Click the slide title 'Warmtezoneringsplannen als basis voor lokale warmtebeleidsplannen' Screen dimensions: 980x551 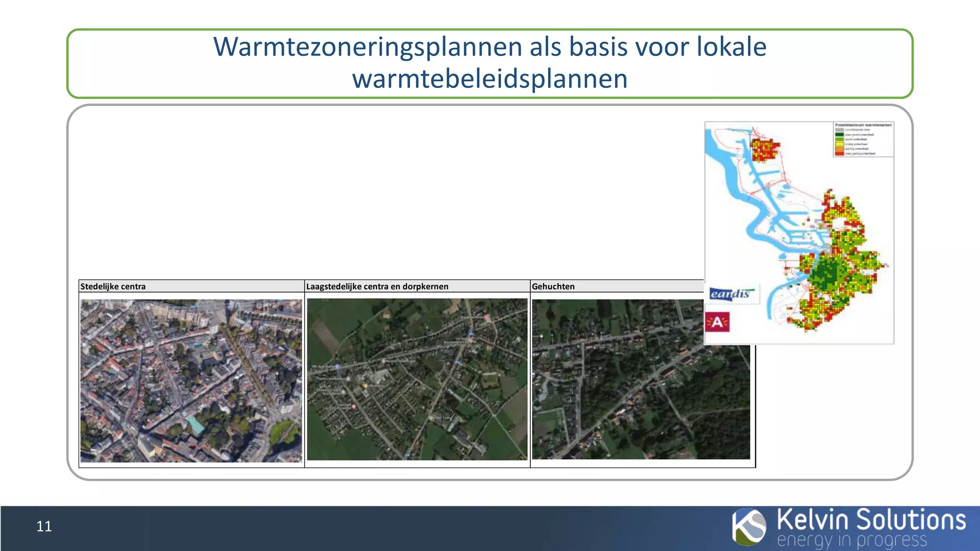[490, 62]
